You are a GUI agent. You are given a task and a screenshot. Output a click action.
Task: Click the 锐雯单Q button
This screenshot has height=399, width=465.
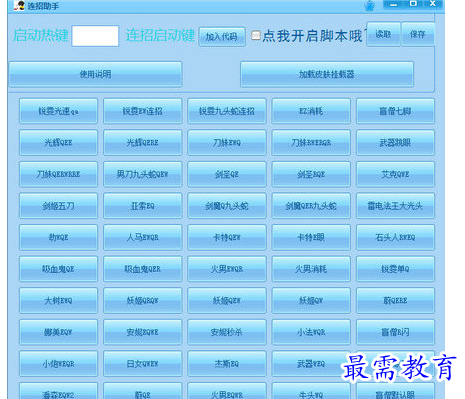(x=395, y=269)
